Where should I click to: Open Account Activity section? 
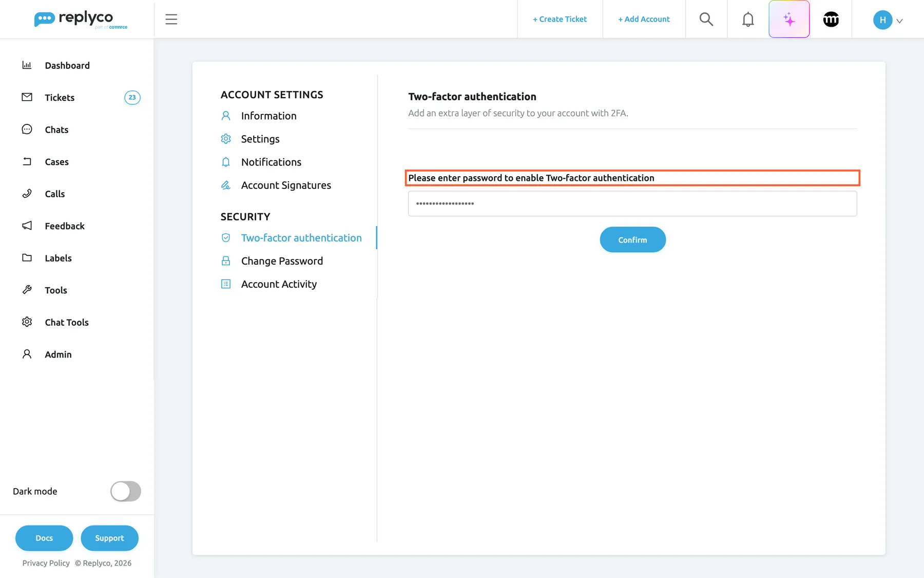[x=279, y=284]
